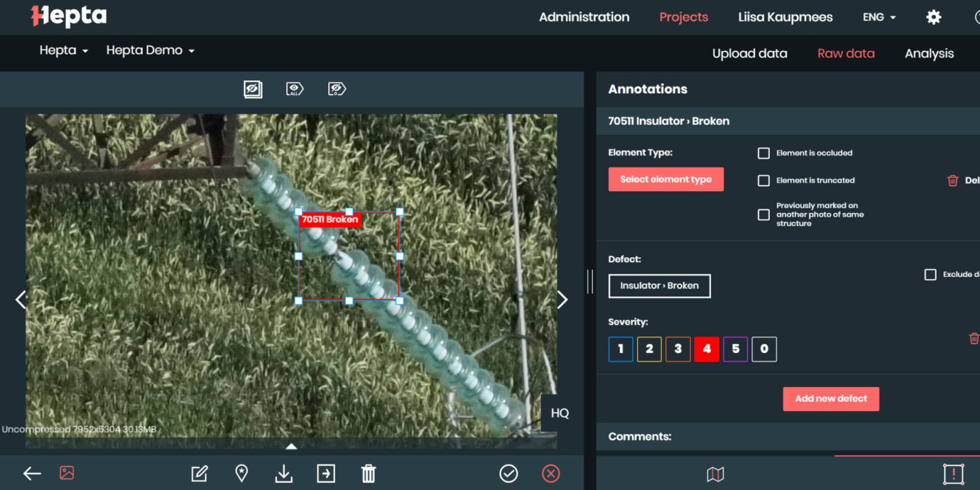Switch to the Analysis tab
The width and height of the screenshot is (980, 490).
(929, 53)
